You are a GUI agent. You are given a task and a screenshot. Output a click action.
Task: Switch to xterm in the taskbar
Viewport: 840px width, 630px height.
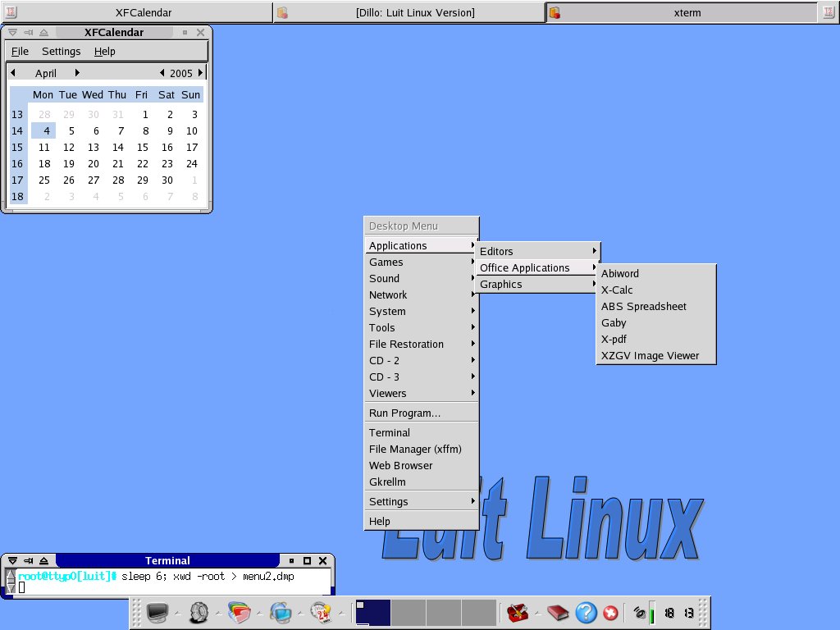click(x=682, y=12)
